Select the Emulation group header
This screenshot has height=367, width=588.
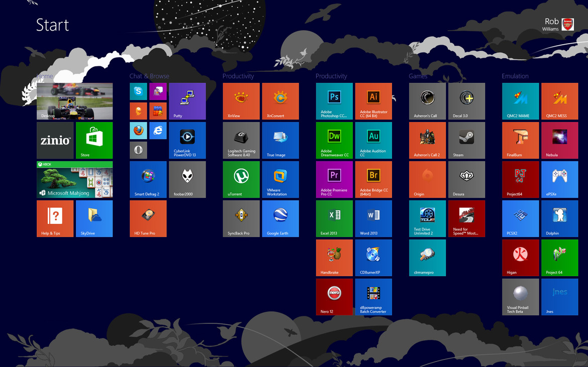[515, 76]
